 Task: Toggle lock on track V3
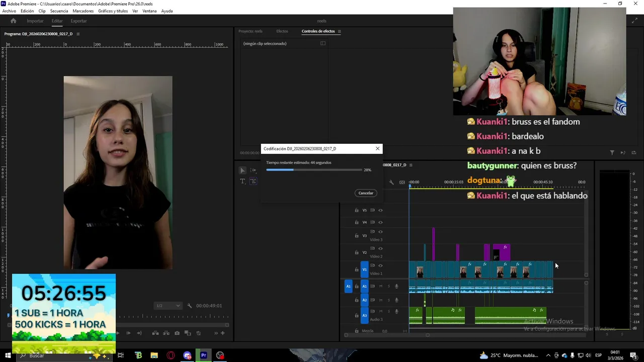357,235
